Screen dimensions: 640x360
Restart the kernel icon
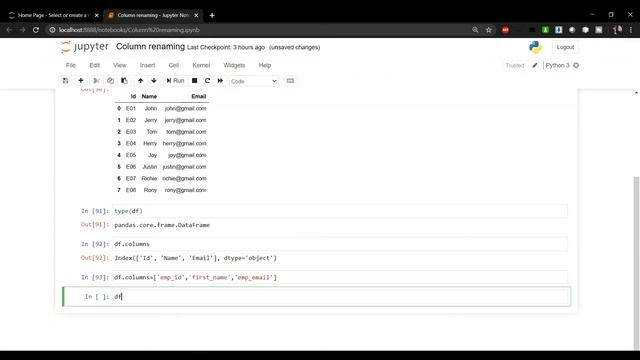pos(207,81)
